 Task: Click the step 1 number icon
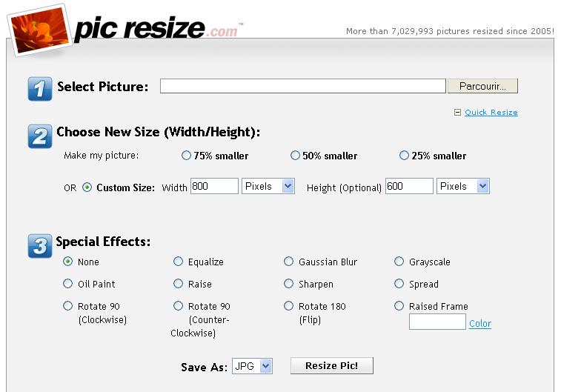coord(40,89)
